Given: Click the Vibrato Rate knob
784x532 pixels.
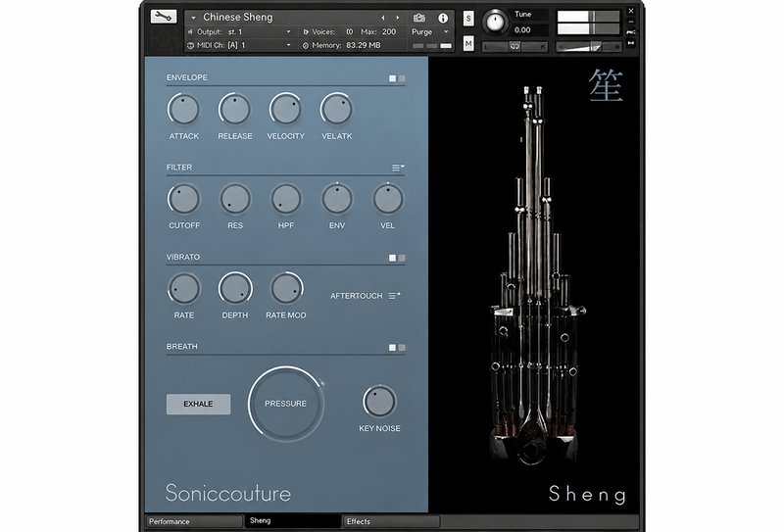Looking at the screenshot, I should click(183, 288).
